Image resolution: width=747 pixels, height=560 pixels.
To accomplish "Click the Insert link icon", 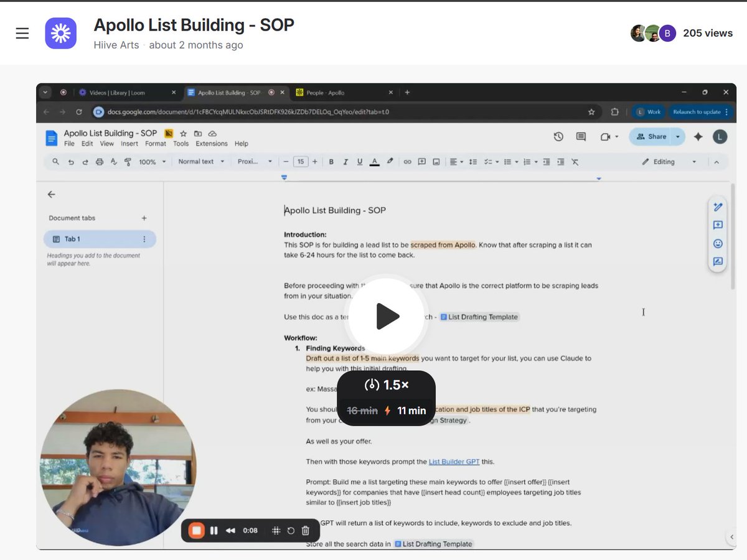I will click(x=407, y=162).
